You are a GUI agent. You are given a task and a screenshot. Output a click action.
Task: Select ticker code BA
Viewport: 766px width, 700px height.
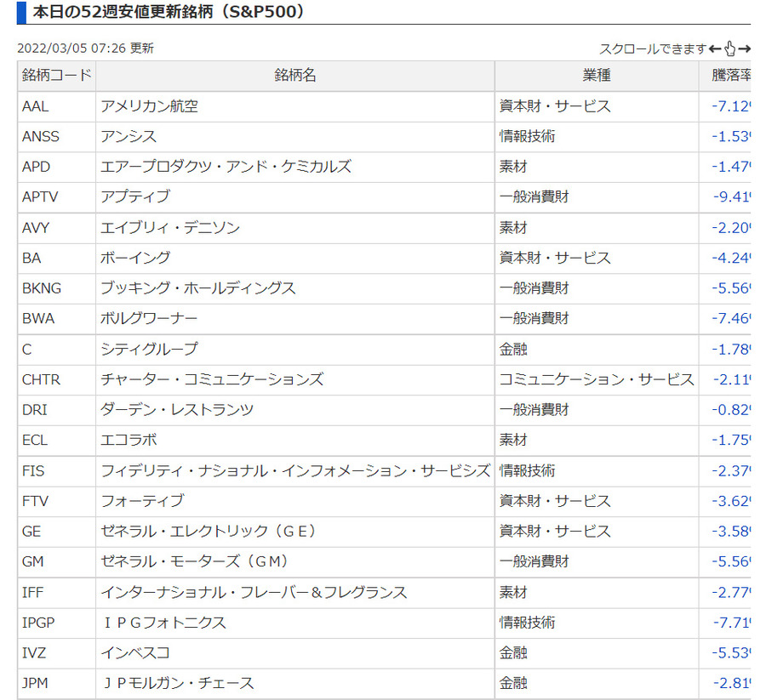[x=31, y=259]
